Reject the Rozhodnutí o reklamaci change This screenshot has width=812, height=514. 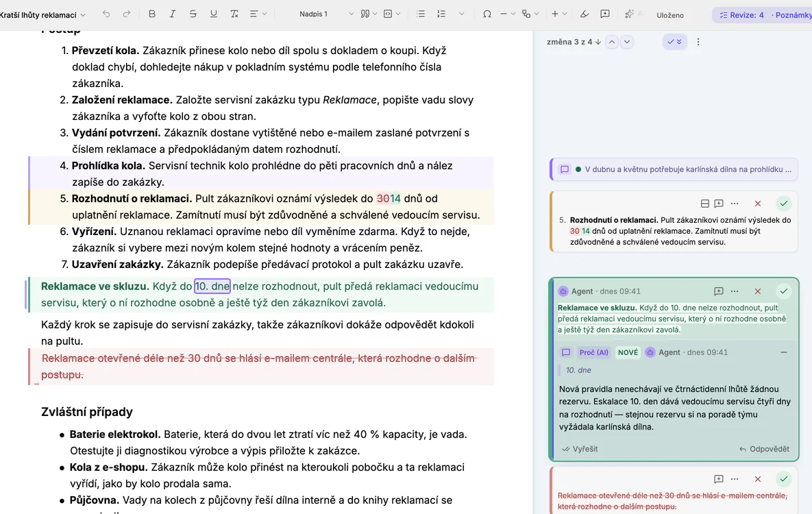click(x=758, y=204)
